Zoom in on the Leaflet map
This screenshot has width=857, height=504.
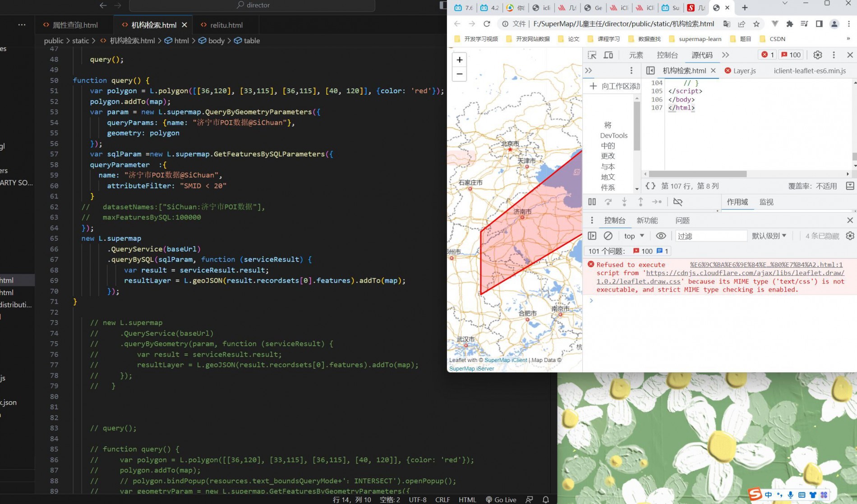click(459, 60)
